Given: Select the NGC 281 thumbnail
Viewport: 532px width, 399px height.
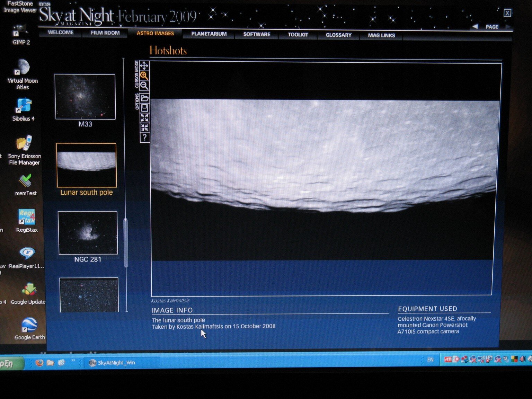Looking at the screenshot, I should pos(88,233).
